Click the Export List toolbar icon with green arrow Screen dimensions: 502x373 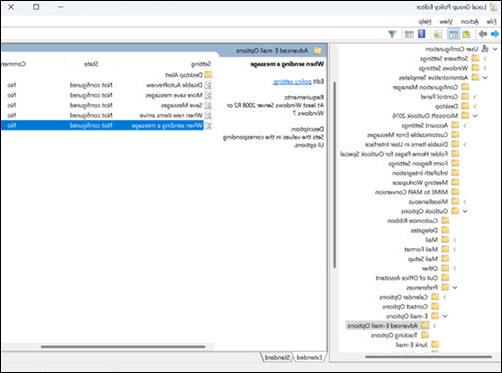pyautogui.click(x=437, y=34)
